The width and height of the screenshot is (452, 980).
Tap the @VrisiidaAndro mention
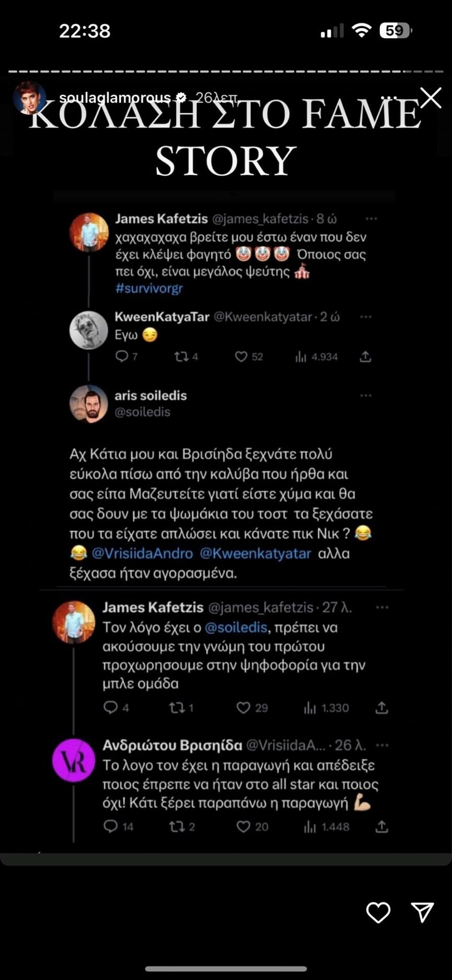[142, 553]
